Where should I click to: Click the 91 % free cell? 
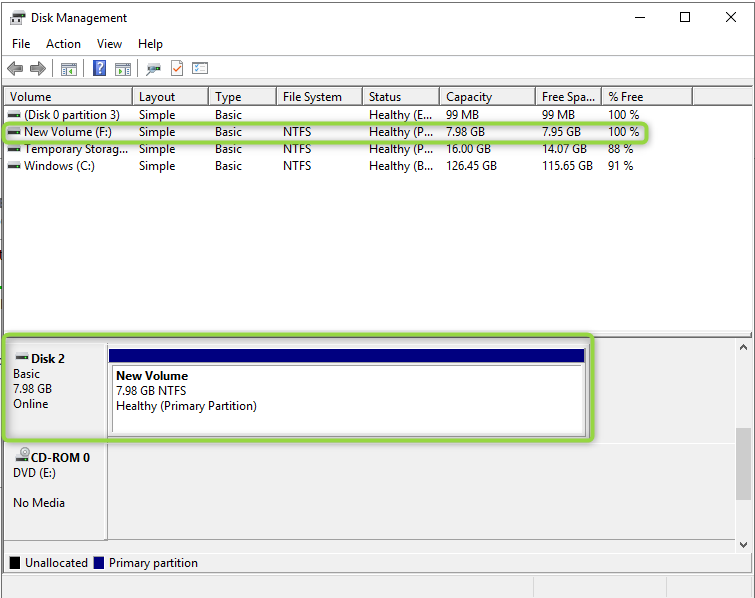click(x=620, y=166)
